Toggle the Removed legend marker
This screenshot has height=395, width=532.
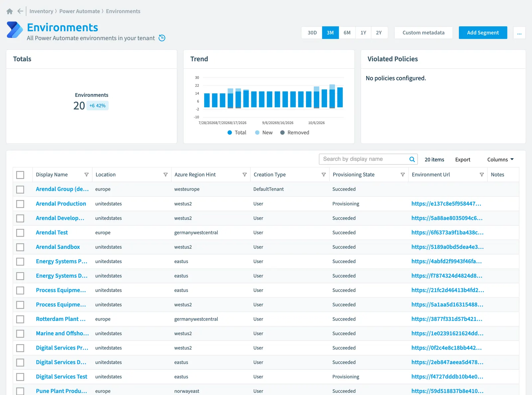click(282, 133)
